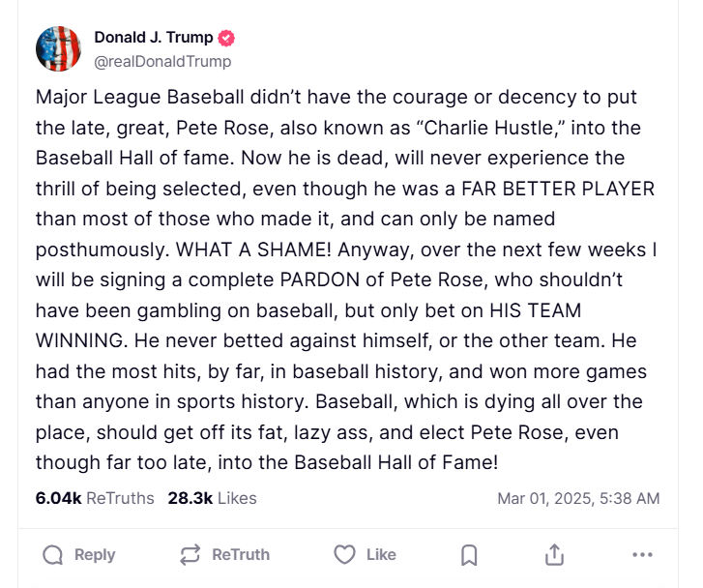Click the Reply speech bubble icon
The image size is (703, 588).
point(53,555)
